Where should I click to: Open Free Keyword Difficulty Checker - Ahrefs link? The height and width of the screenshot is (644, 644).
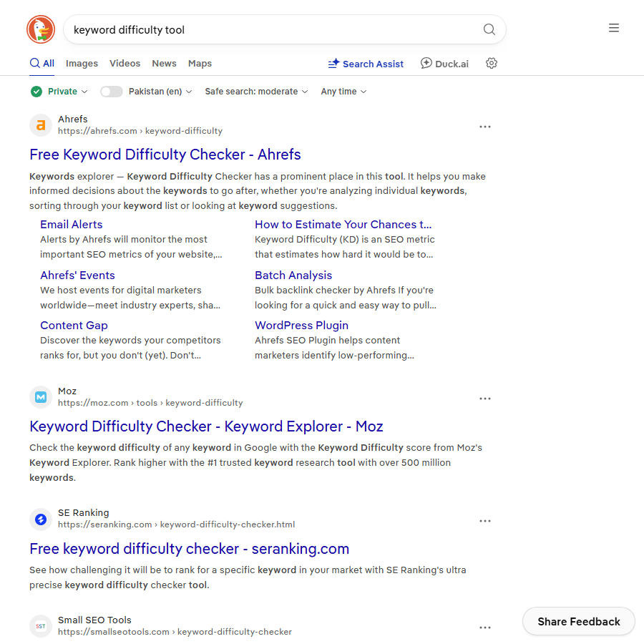point(165,155)
